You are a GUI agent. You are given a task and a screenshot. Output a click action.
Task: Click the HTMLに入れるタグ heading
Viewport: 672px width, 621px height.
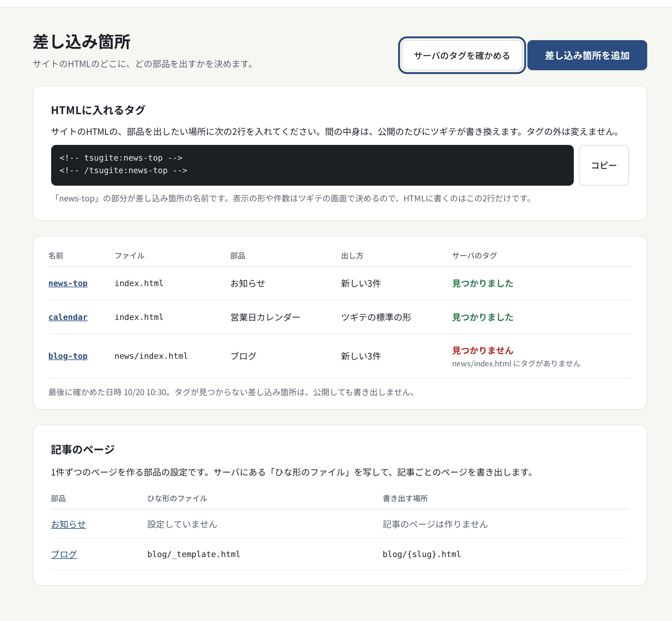pos(98,110)
